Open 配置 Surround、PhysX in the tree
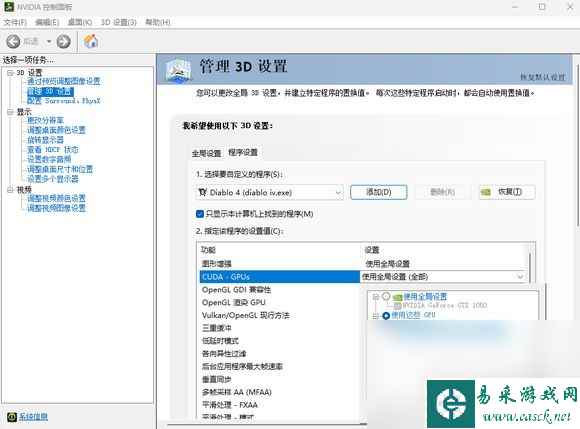The width and height of the screenshot is (580, 429). (64, 101)
